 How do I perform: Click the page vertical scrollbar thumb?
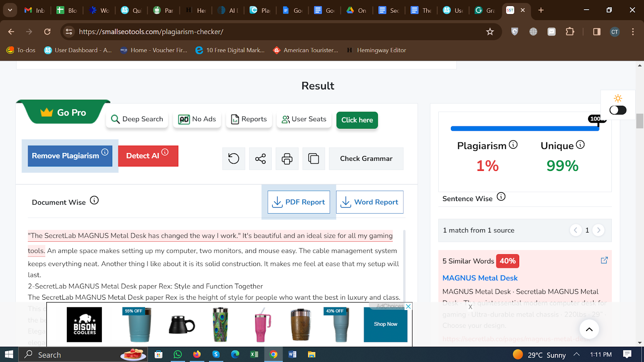coord(640,121)
